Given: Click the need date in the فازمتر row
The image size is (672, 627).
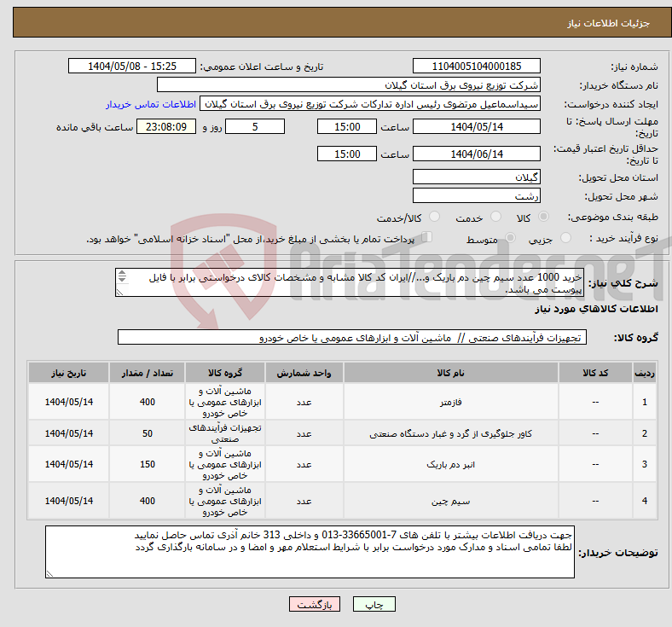Looking at the screenshot, I should click(68, 403).
